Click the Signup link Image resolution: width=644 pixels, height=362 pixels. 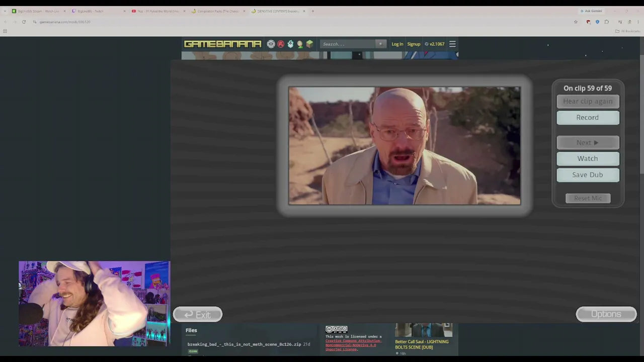[x=414, y=44]
